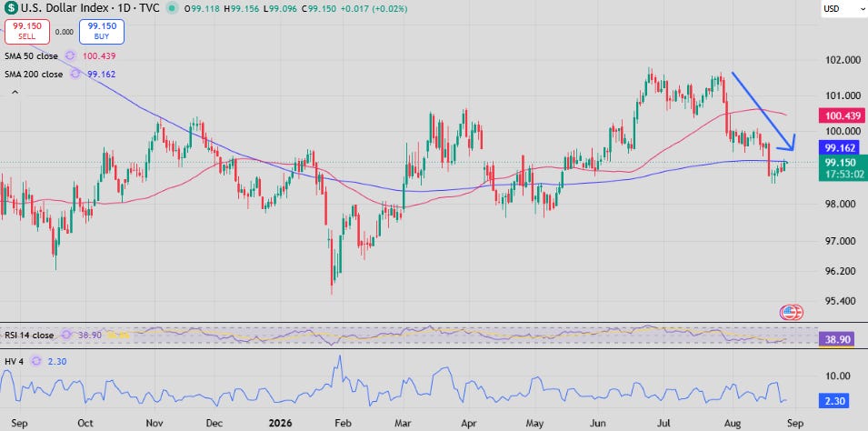Click the Apr label on the time axis

point(469,422)
